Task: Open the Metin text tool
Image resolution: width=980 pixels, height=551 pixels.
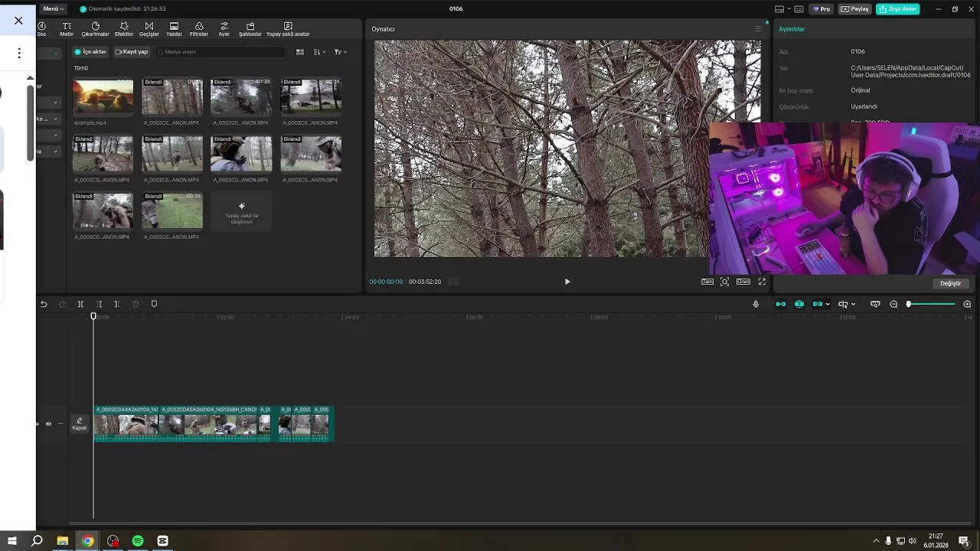Action: click(x=67, y=29)
